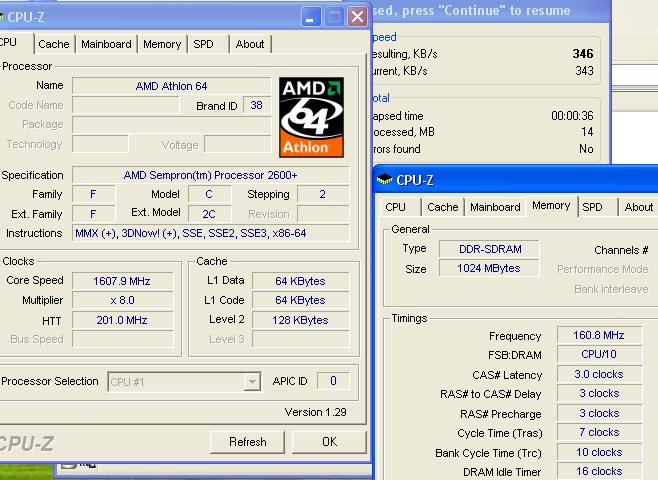
Task: Click the elapsed time value 00:00:36
Action: point(572,116)
